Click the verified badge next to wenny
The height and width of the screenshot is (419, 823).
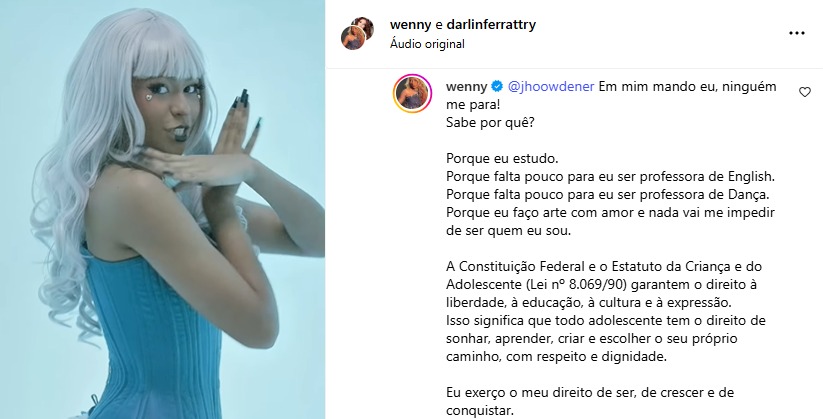point(498,86)
